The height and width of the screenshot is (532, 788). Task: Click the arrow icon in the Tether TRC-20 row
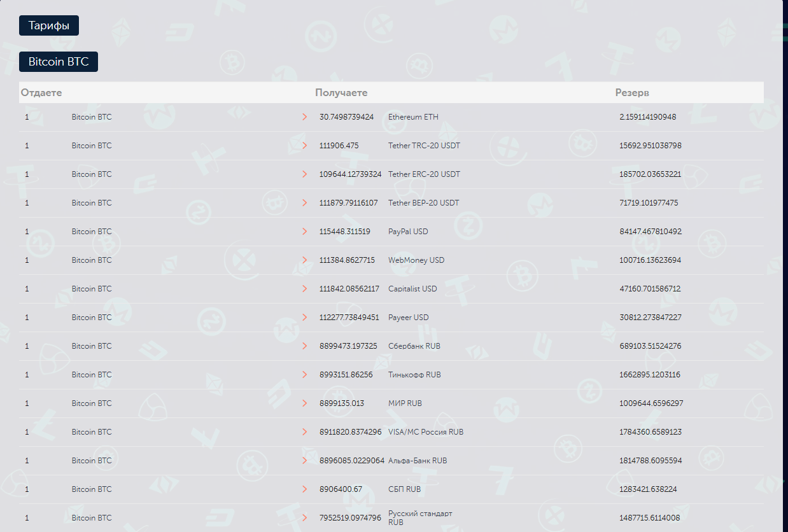pos(305,146)
